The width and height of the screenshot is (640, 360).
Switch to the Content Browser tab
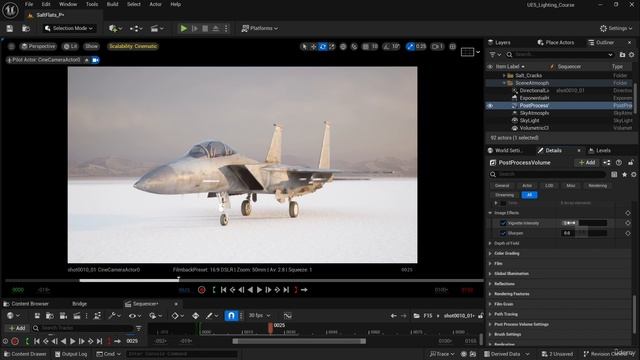26,304
